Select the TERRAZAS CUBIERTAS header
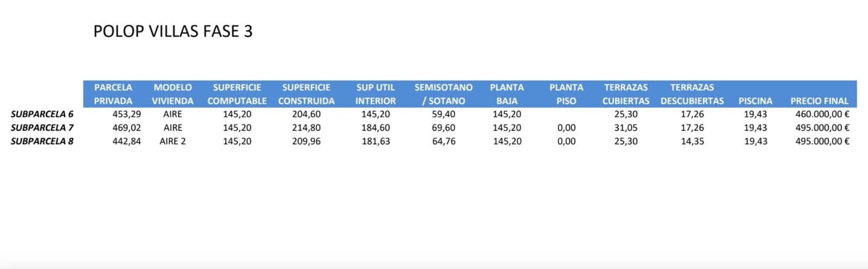 626,94
